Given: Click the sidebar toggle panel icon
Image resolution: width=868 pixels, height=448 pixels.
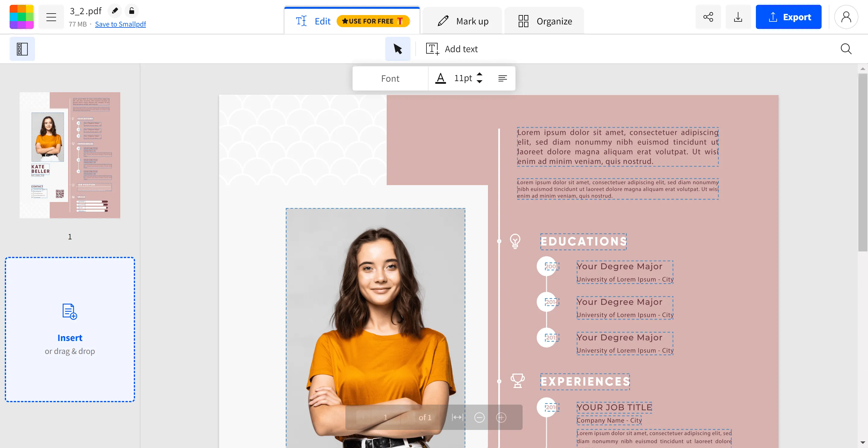Looking at the screenshot, I should point(22,49).
